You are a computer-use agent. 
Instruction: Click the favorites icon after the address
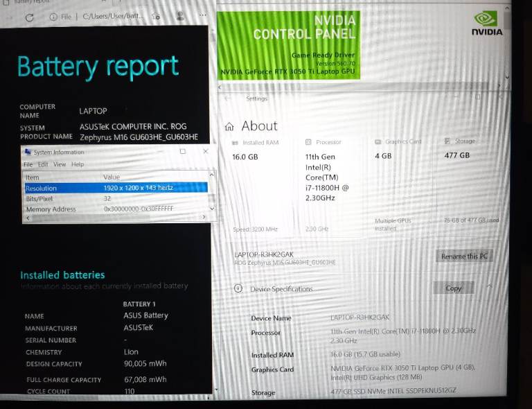point(156,16)
